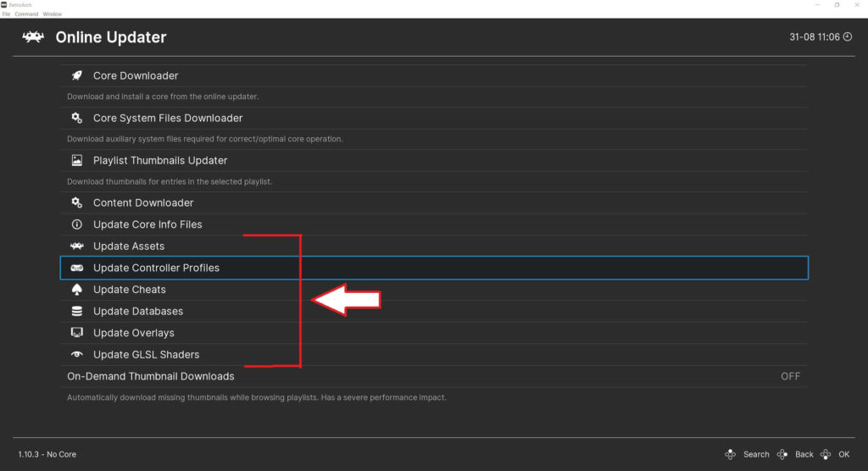This screenshot has height=471, width=868.
Task: Click the clock icon beside the time
Action: 847,37
